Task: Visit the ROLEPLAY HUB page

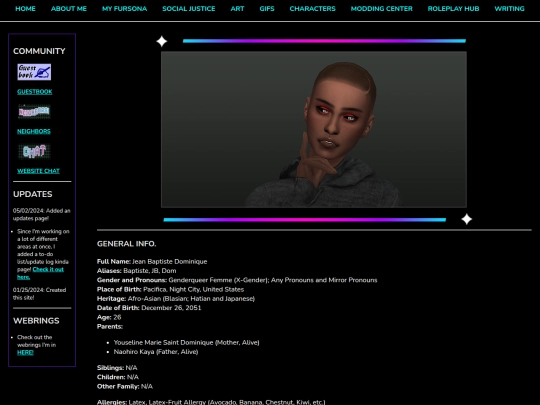Action: [x=453, y=9]
